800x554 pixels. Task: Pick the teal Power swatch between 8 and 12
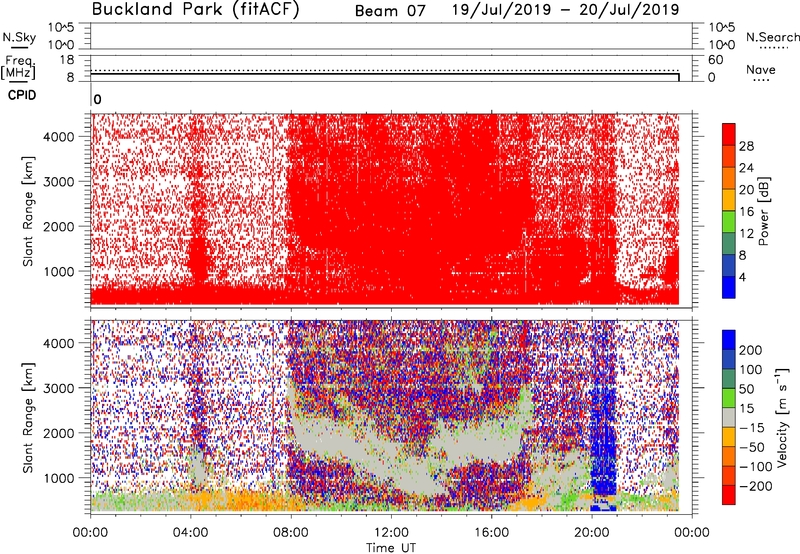729,243
